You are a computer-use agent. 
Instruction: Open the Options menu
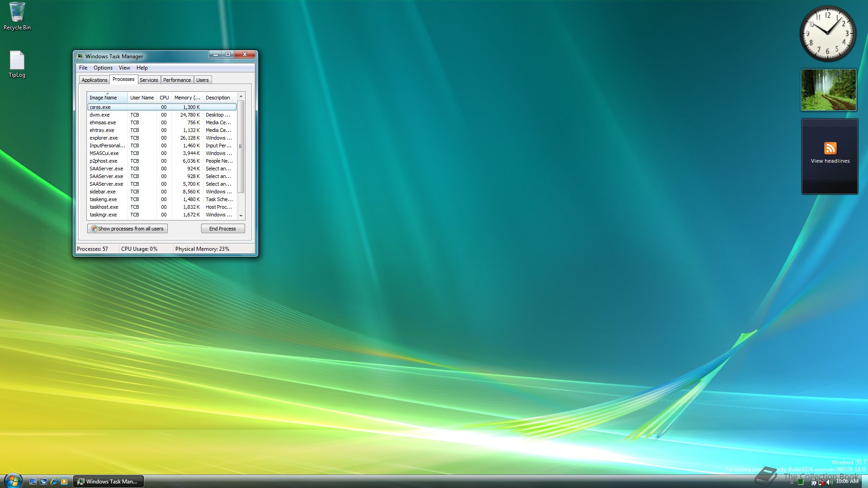click(103, 68)
